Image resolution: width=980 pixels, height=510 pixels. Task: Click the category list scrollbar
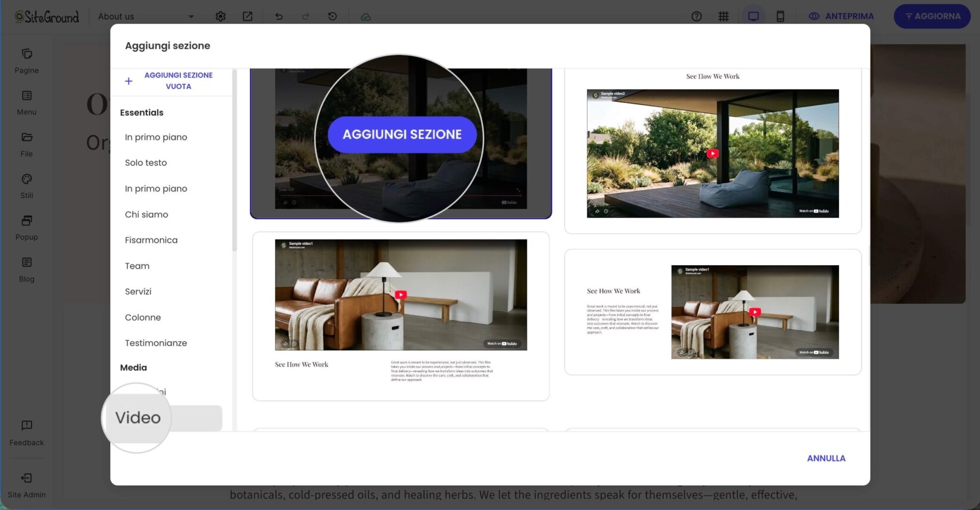235,161
